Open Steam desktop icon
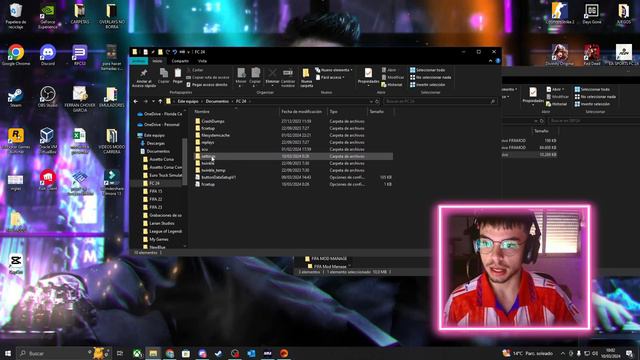The image size is (640, 360). 16,97
